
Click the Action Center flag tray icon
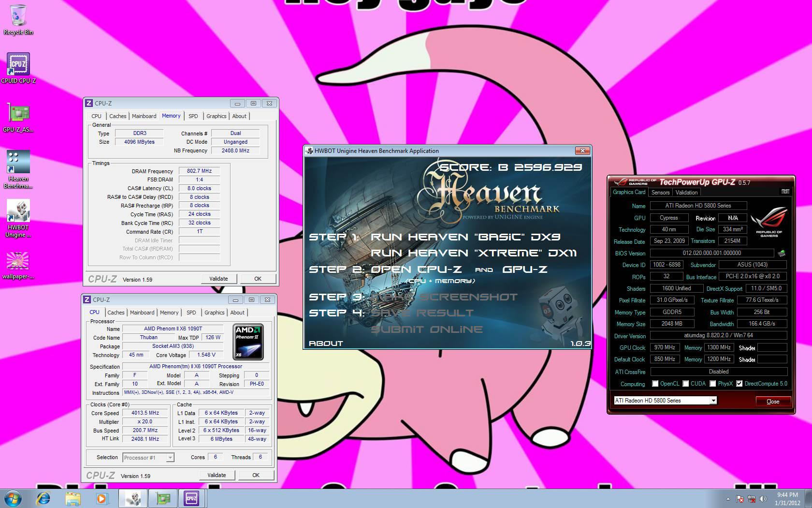tap(740, 499)
